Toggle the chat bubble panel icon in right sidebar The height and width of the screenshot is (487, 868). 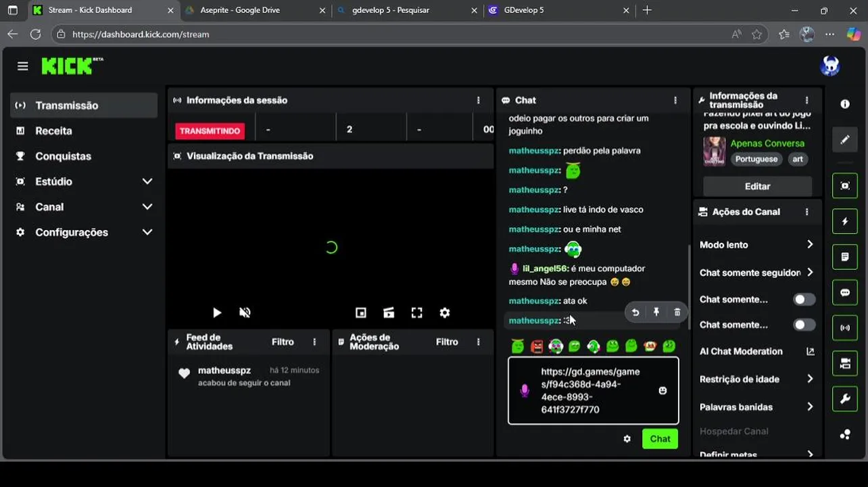pos(845,293)
